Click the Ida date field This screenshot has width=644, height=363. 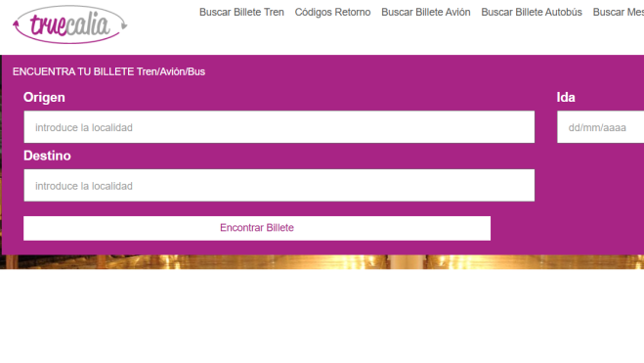click(600, 127)
